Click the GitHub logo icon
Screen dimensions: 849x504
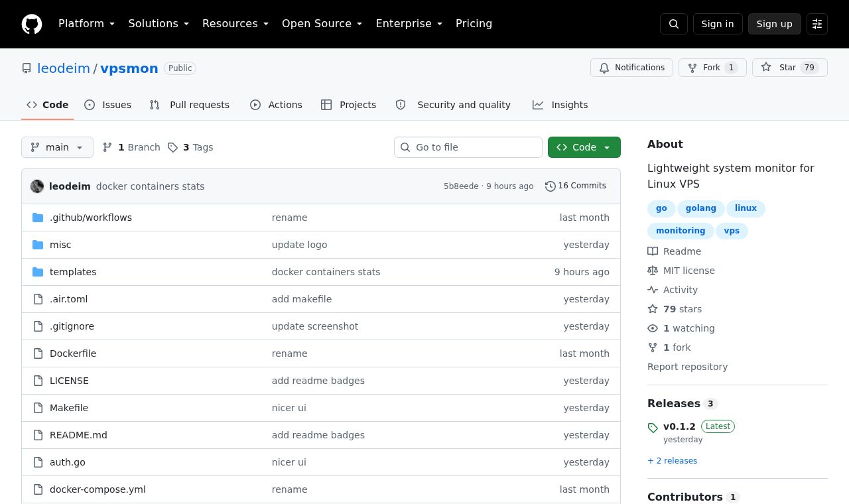pos(32,24)
